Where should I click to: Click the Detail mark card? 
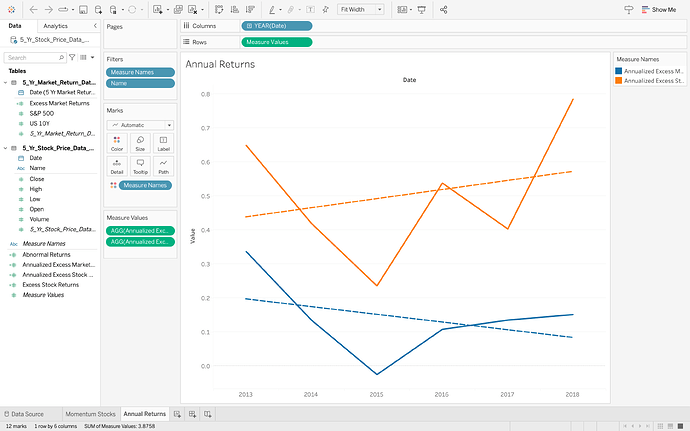(117, 165)
